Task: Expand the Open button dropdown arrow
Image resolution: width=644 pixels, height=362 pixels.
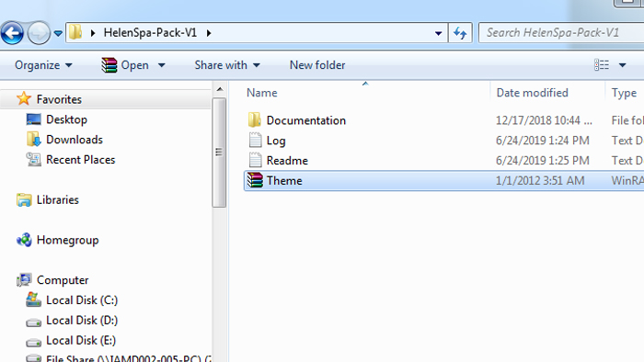Action: 162,65
